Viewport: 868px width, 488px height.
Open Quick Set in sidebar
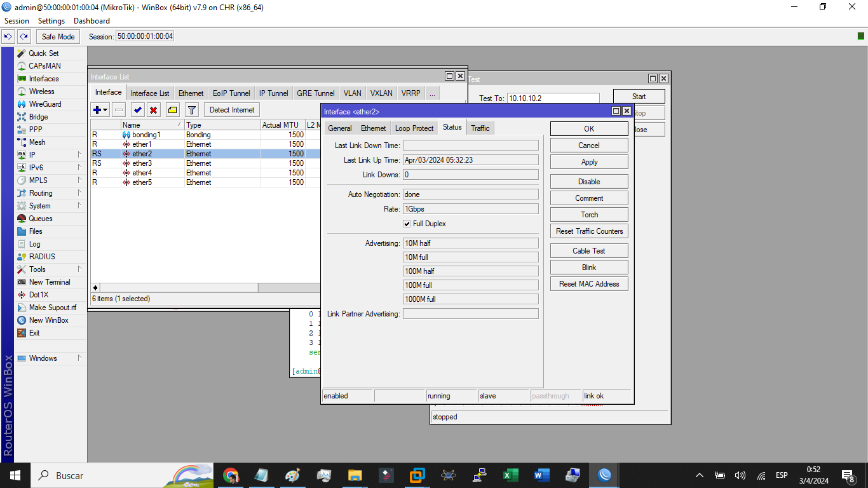tap(43, 53)
